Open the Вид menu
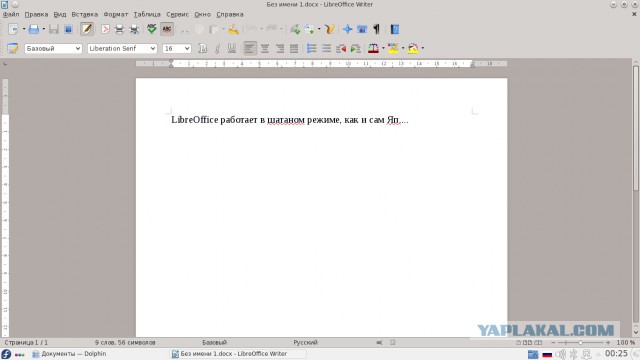This screenshot has width=640, height=360. pyautogui.click(x=60, y=14)
